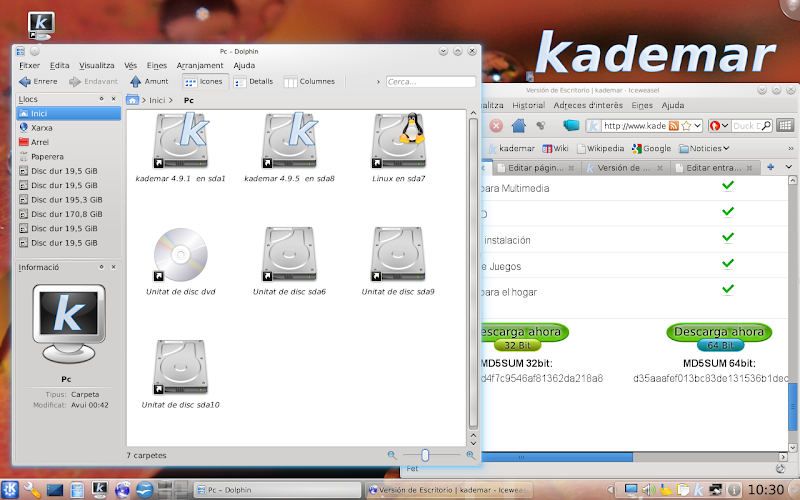Click the search magnifier in Iceweasel
The image size is (800, 500).
[x=766, y=126]
